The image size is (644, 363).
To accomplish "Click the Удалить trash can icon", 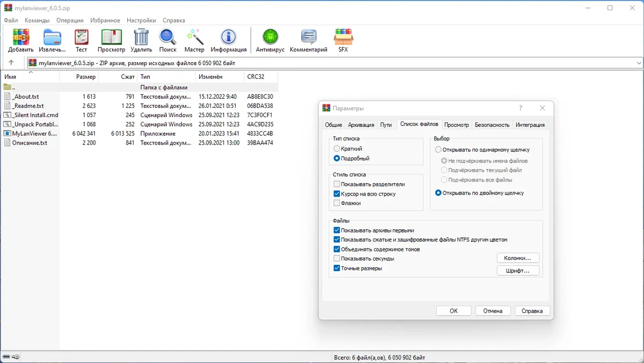I will (x=141, y=37).
